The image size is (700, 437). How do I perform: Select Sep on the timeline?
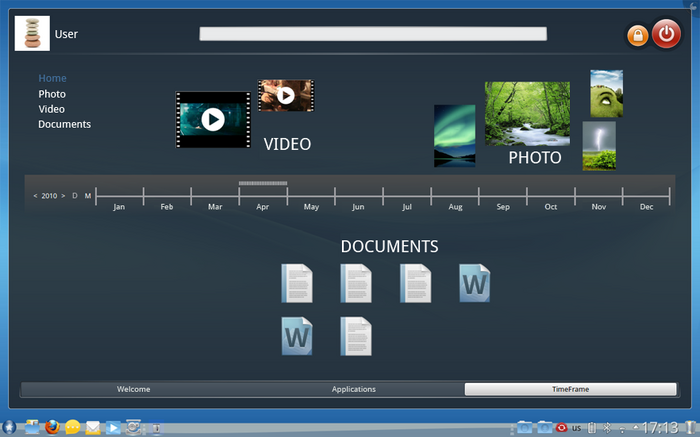click(x=503, y=207)
